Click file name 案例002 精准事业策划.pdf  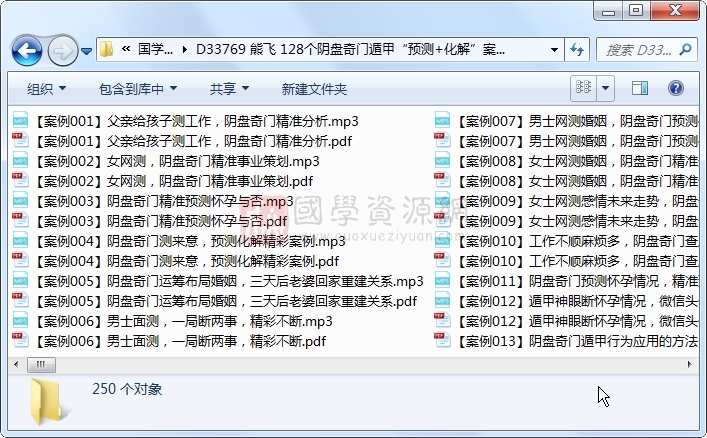pos(173,181)
